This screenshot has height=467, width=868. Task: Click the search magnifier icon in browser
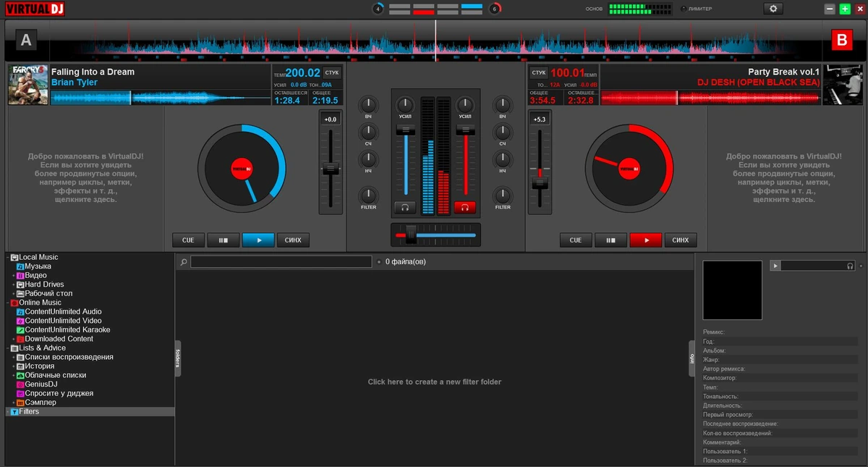tap(184, 262)
